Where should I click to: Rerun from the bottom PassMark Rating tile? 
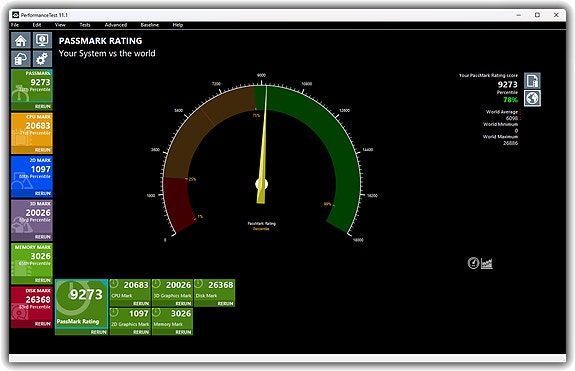pyautogui.click(x=99, y=332)
